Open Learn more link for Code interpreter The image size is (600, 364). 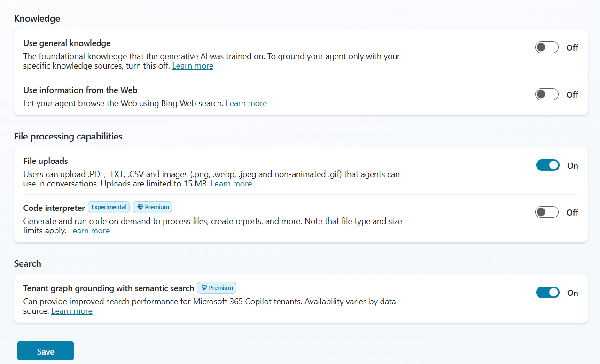89,231
